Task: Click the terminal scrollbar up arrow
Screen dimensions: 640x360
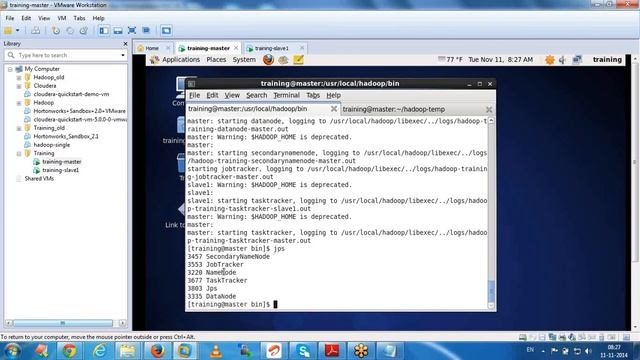Action: [x=491, y=120]
